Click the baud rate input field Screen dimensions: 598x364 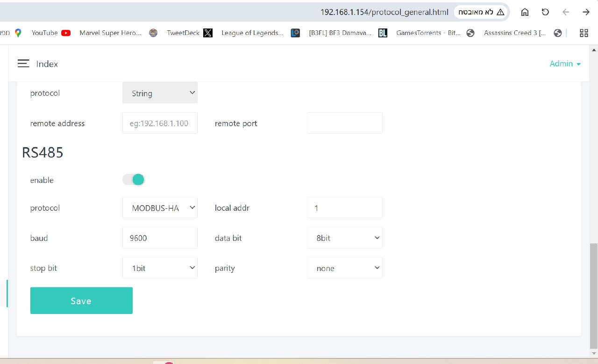(x=160, y=238)
